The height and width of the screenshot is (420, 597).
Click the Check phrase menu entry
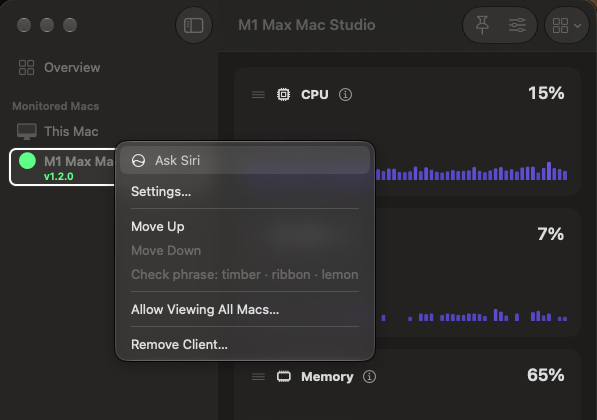(245, 274)
